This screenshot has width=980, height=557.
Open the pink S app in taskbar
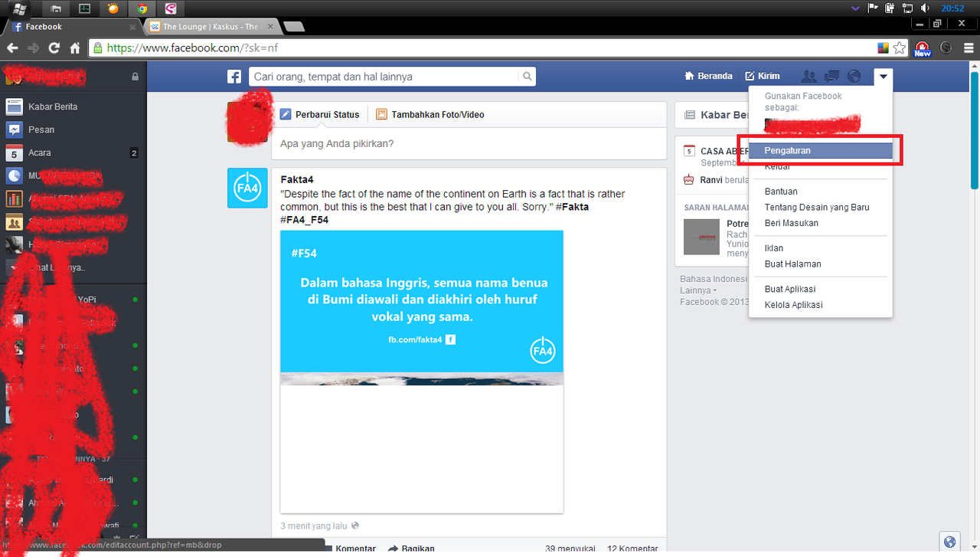click(x=170, y=8)
